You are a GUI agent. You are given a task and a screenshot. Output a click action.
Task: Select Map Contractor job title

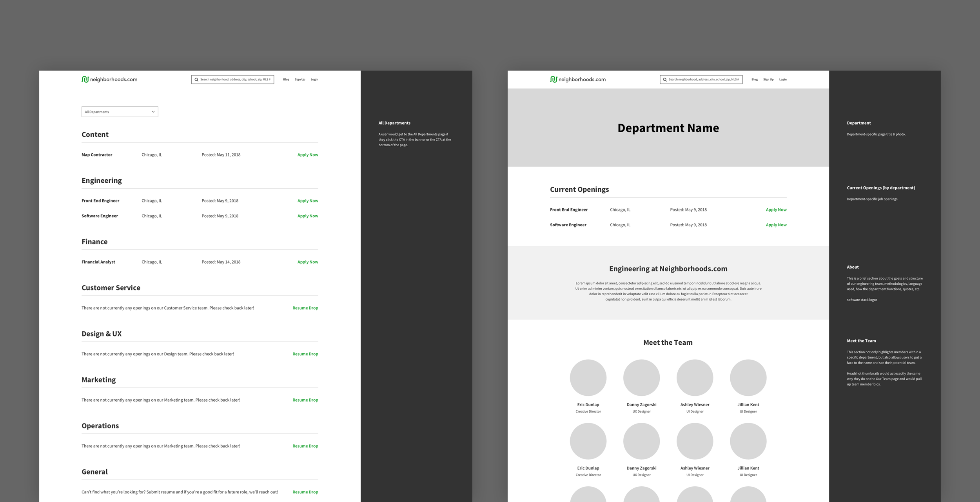(97, 155)
